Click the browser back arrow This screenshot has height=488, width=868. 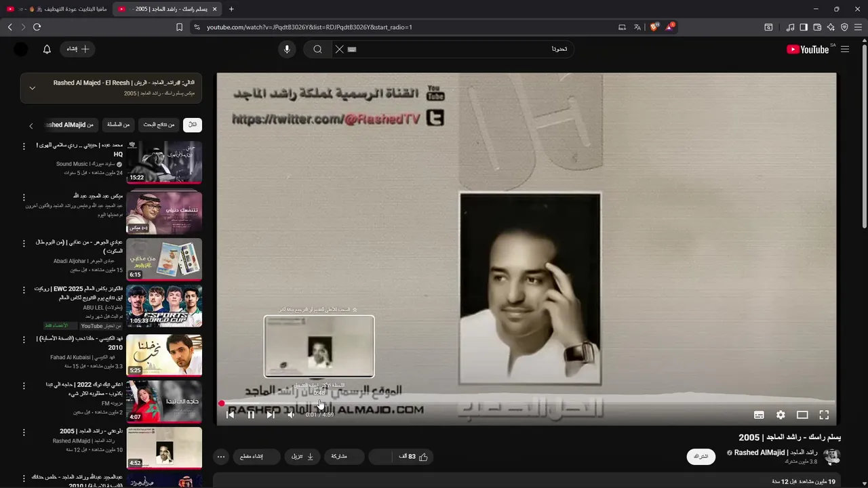point(10,27)
